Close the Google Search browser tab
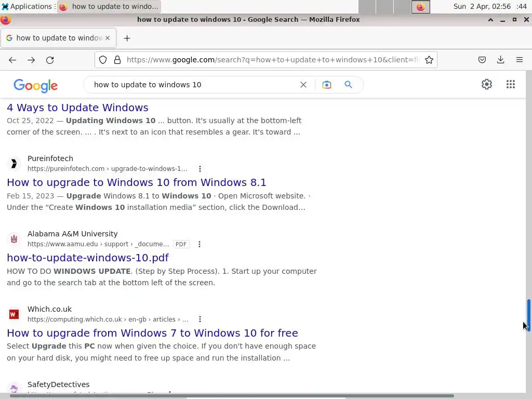The image size is (532, 399). tap(108, 38)
